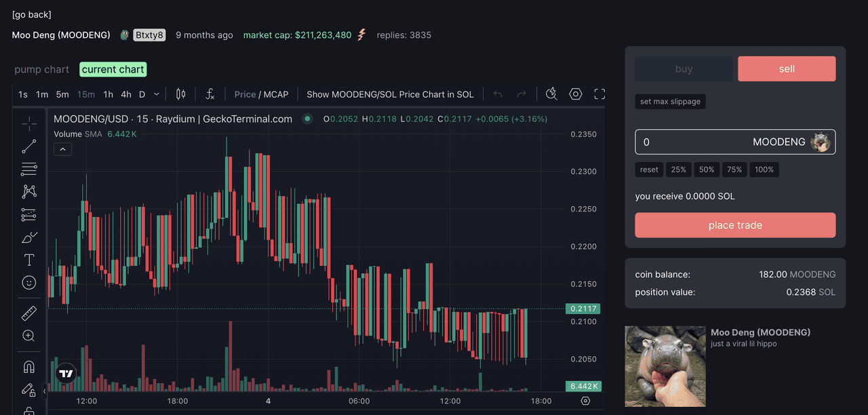Toggle magnet mode on chart
The height and width of the screenshot is (415, 868).
(28, 367)
